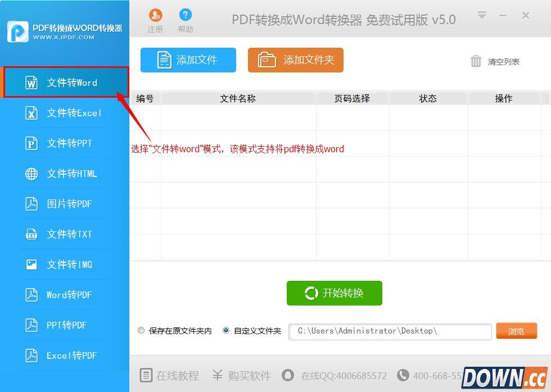Select the 自定义文件夹 radio option
551x392 pixels.
pyautogui.click(x=226, y=330)
